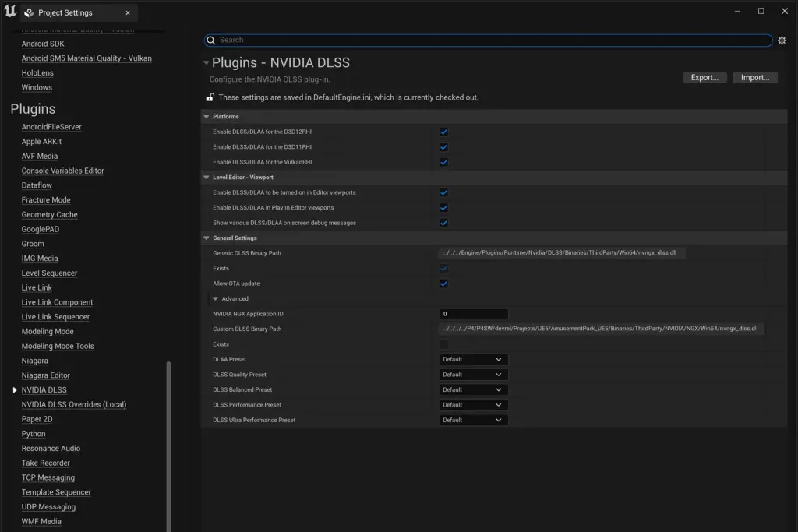Click the search magnifier icon
Viewport: 798px width, 532px height.
point(210,41)
